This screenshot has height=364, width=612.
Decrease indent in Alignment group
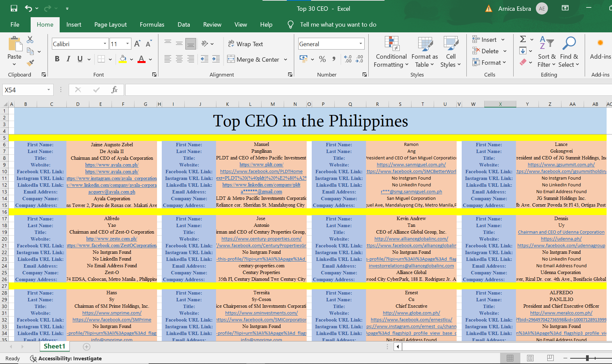point(205,59)
